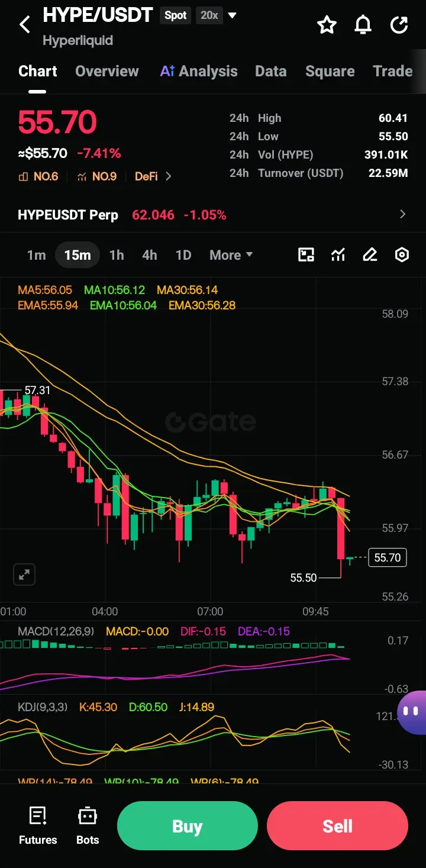Tap the MA30:56.14 indicator label

coord(187,290)
